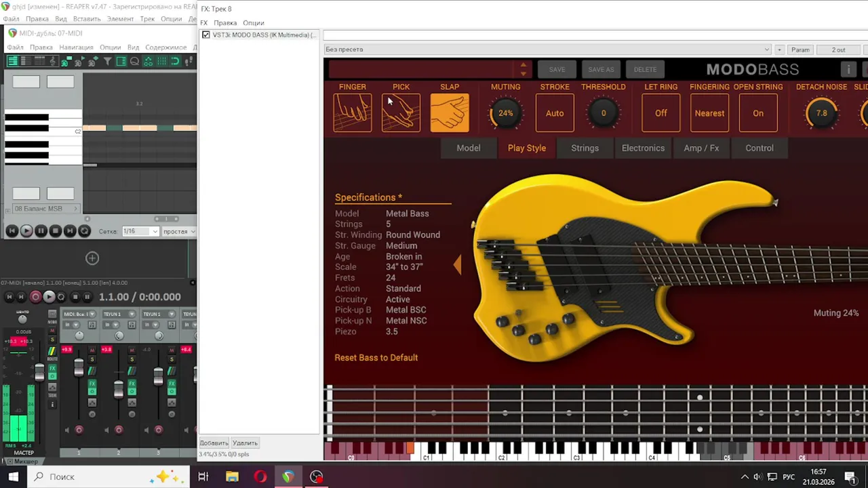Toggle the VST3i MODO BASS plugin checkbox
Screen dimensions: 868x488
coord(206,35)
